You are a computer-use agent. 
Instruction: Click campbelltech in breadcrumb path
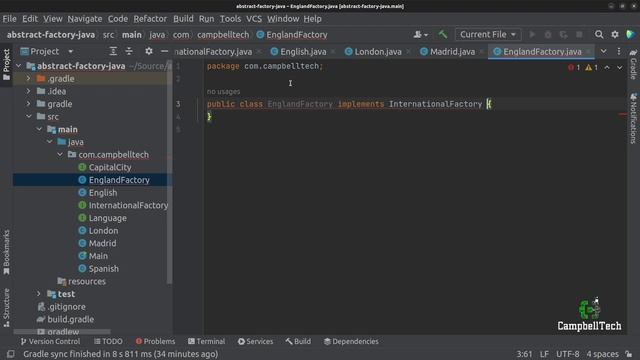[223, 35]
